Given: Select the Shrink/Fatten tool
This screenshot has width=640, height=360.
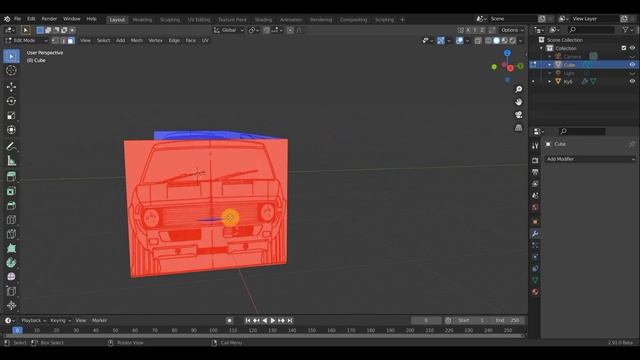Looking at the screenshot, I should pyautogui.click(x=11, y=305).
